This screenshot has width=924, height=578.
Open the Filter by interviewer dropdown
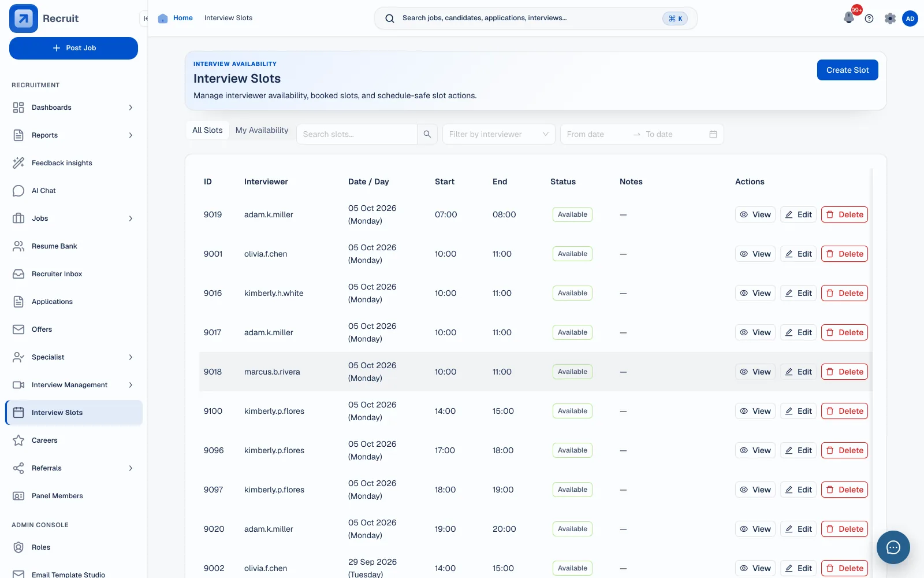click(x=499, y=134)
